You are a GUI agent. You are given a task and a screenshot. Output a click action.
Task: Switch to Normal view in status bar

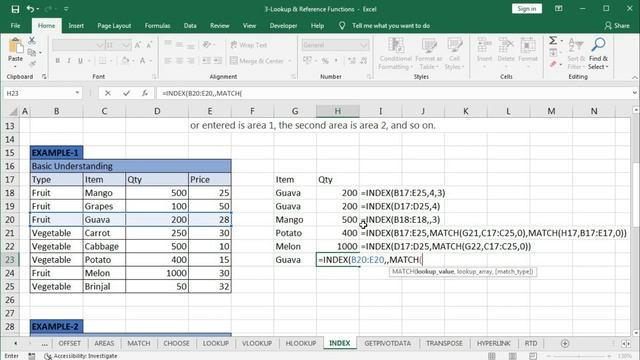point(492,356)
